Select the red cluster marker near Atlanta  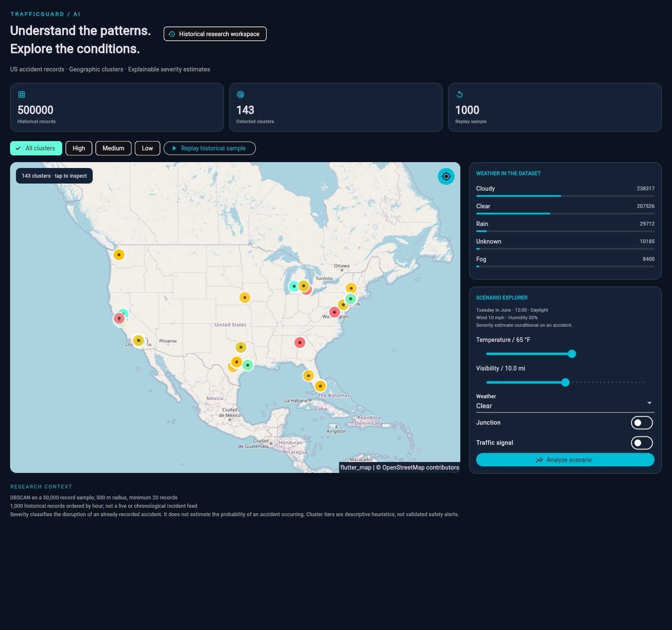tap(299, 343)
